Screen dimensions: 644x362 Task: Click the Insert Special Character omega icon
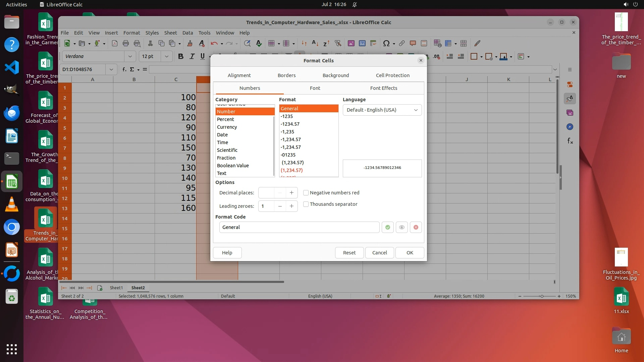tap(386, 43)
